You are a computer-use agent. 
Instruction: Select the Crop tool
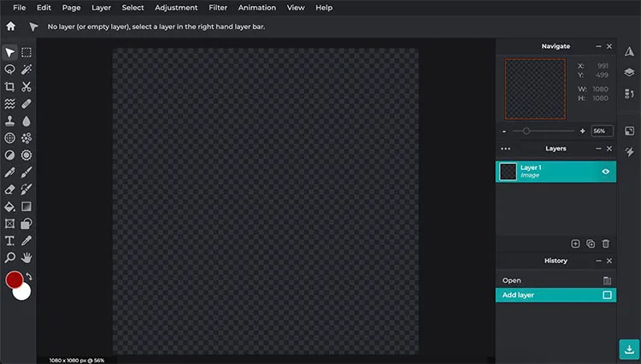pyautogui.click(x=9, y=86)
